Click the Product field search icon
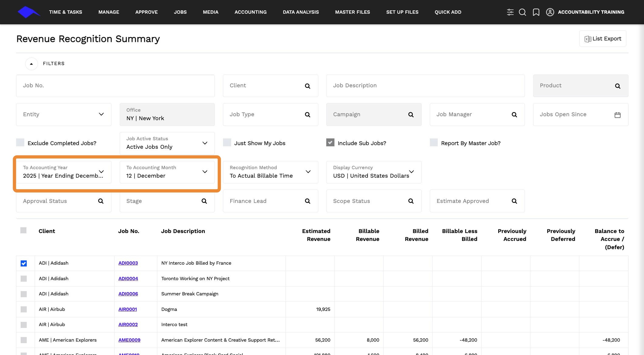The image size is (644, 355). (618, 86)
